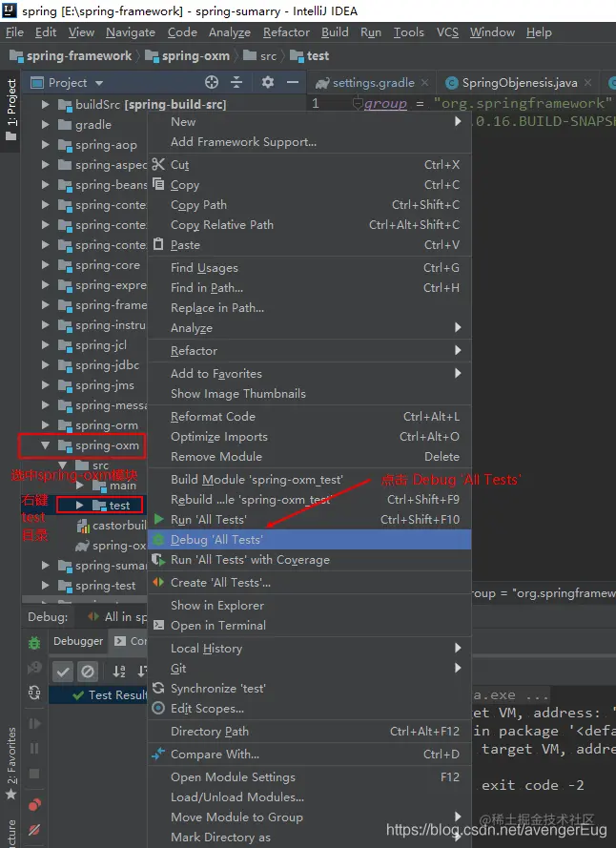Toggle Mute Breakpoints icon

tap(34, 830)
